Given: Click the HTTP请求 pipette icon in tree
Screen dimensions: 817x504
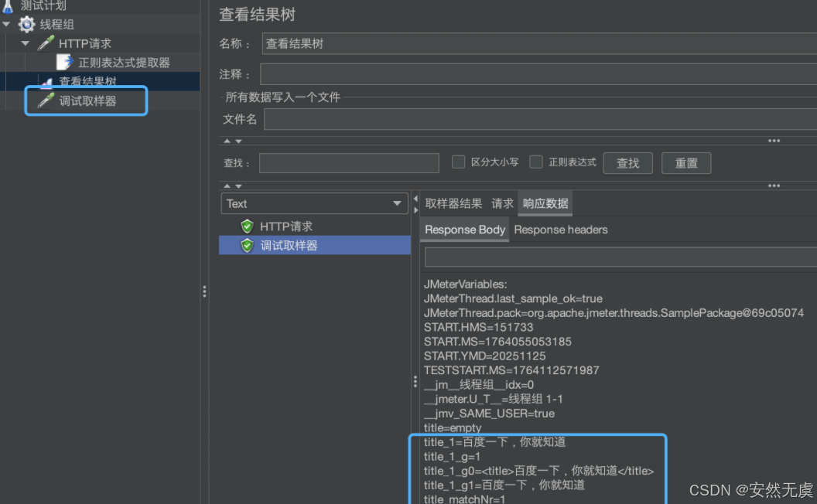Looking at the screenshot, I should click(46, 43).
